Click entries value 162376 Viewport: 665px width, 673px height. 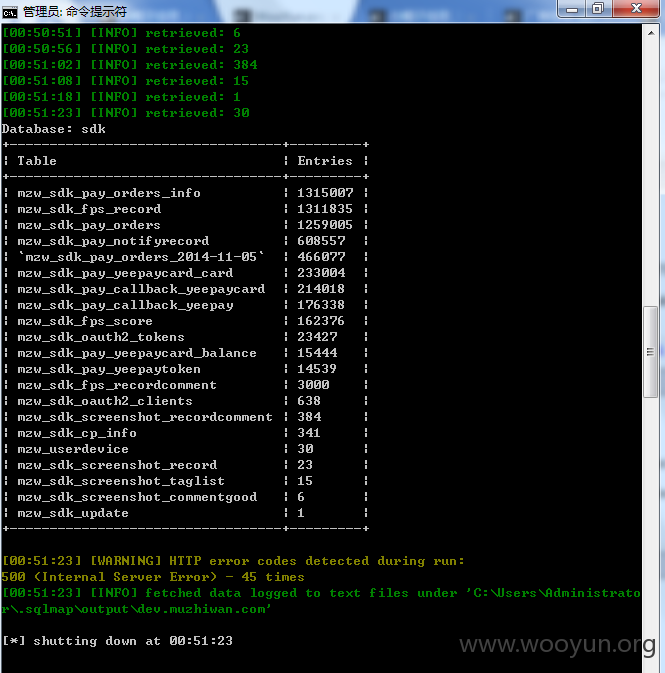pyautogui.click(x=321, y=321)
